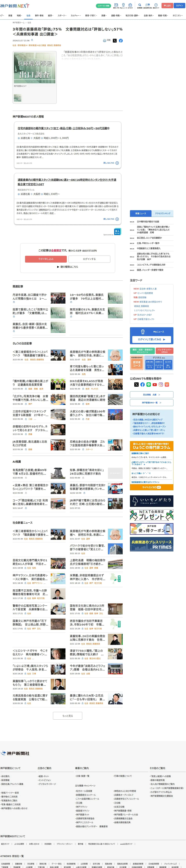The image size is (186, 868).
Task: Open the official Instagram icon
Action: 161,385
